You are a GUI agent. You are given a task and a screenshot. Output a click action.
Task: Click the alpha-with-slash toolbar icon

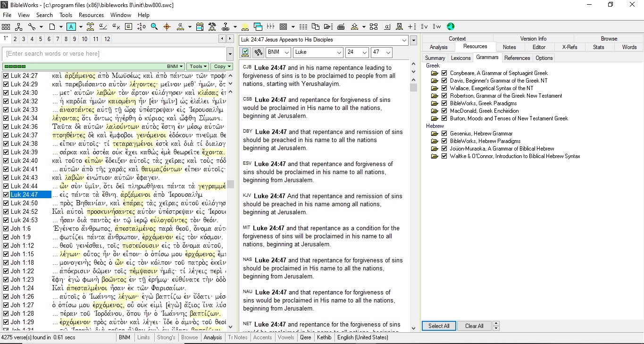tap(103, 26)
